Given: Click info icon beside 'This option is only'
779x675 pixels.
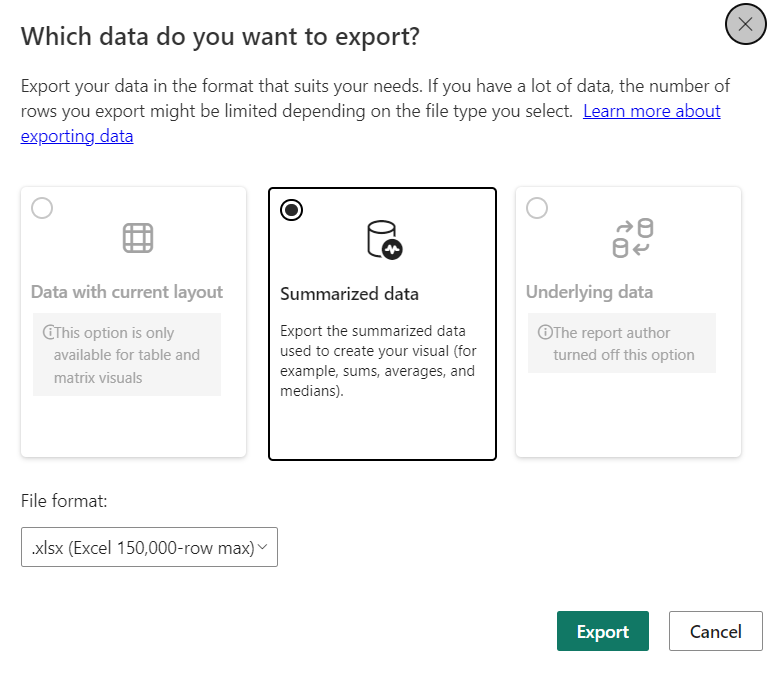Looking at the screenshot, I should click(48, 332).
